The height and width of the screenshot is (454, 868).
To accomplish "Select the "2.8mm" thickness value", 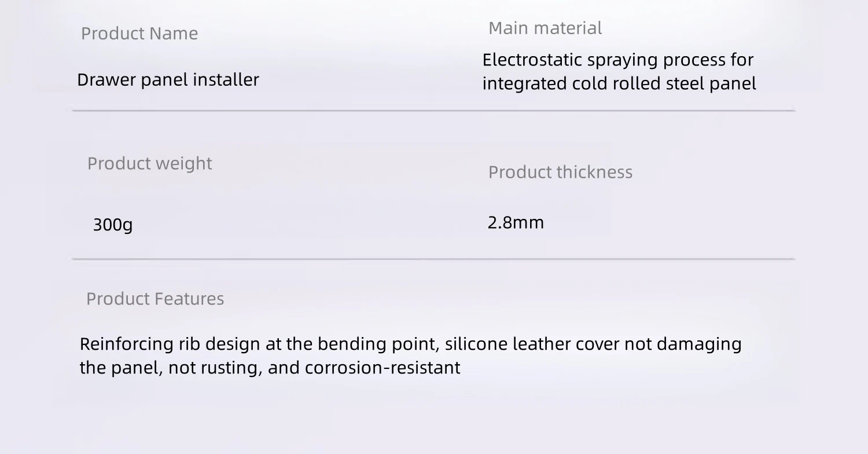I will 516,222.
